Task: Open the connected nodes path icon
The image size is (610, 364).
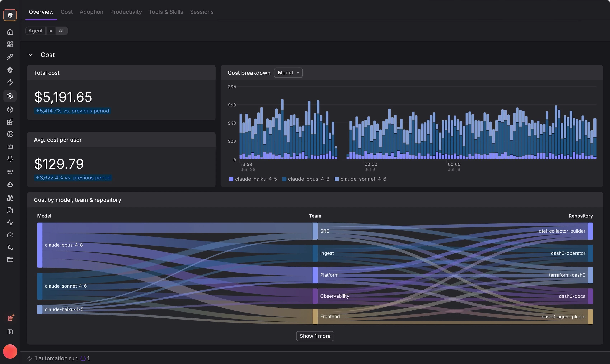Action: [x=10, y=247]
